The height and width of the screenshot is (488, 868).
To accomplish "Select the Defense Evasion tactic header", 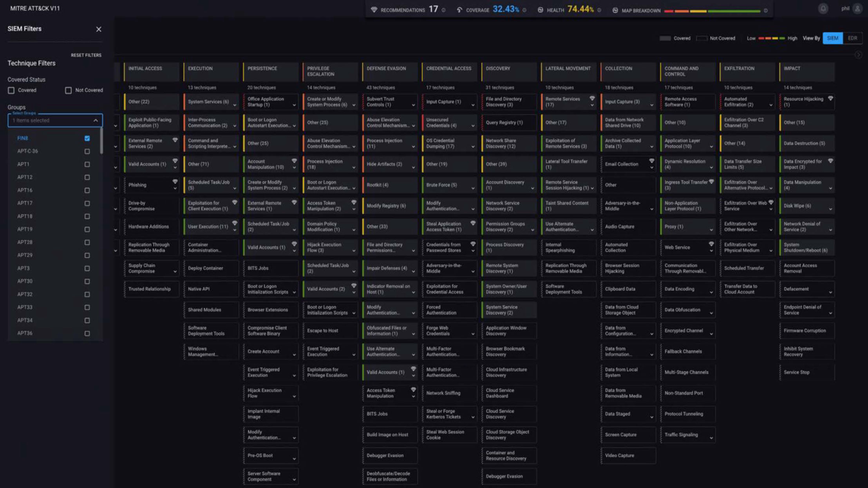I will pos(390,71).
